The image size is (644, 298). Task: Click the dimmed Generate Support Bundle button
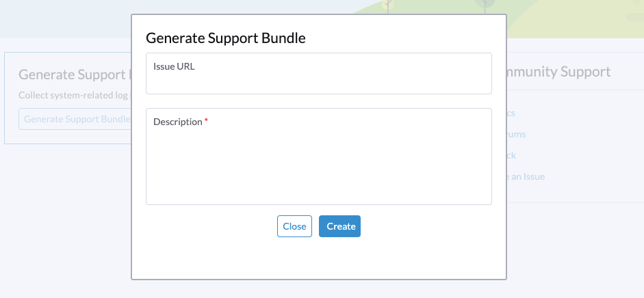click(x=75, y=119)
